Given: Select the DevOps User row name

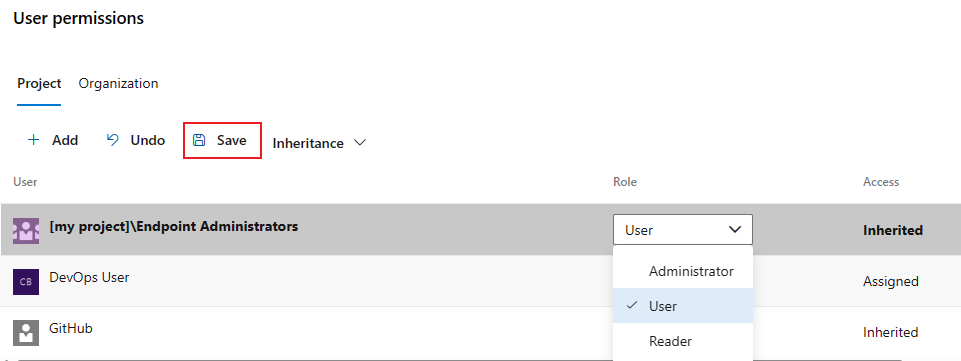Looking at the screenshot, I should tap(89, 277).
